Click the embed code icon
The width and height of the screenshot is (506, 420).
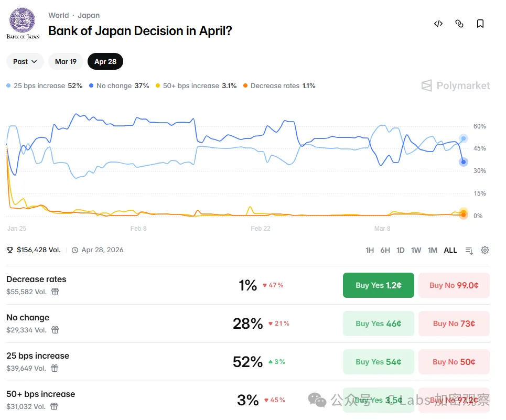click(438, 24)
